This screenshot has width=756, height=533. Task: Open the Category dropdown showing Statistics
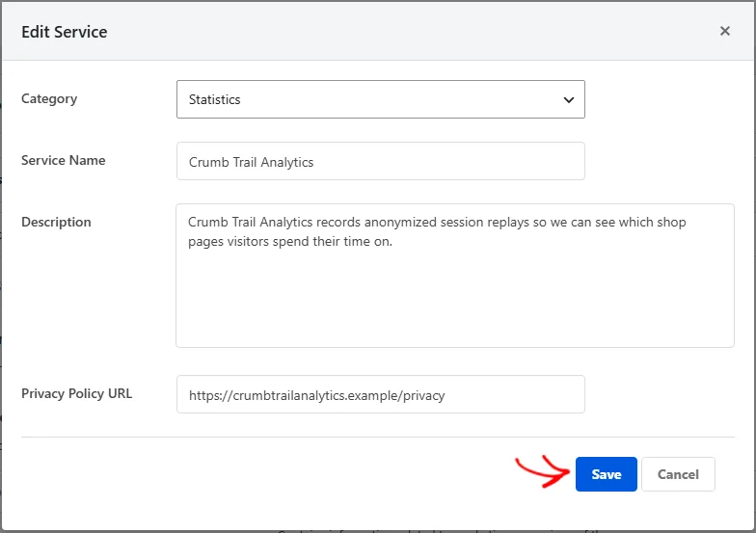click(x=380, y=99)
